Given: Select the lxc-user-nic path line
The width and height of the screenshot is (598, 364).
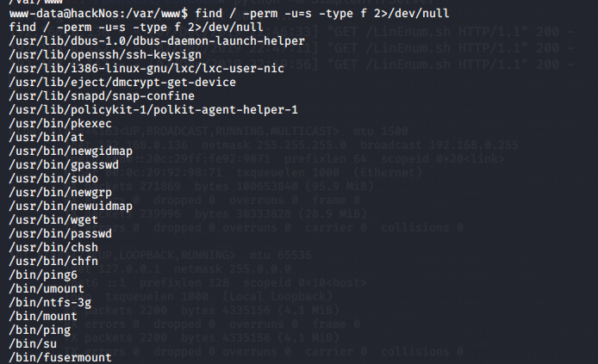Looking at the screenshot, I should pyautogui.click(x=146, y=69).
